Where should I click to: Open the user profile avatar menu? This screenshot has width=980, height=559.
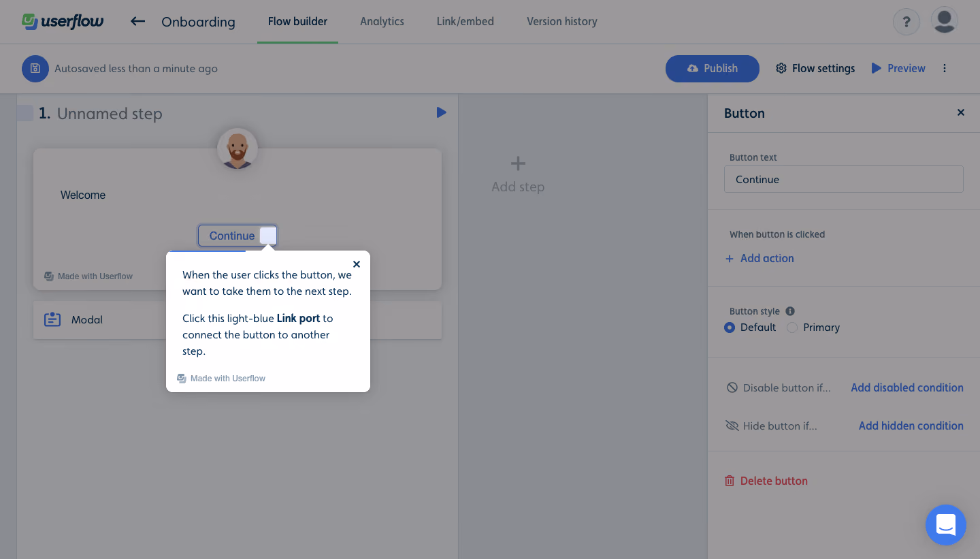click(x=944, y=20)
